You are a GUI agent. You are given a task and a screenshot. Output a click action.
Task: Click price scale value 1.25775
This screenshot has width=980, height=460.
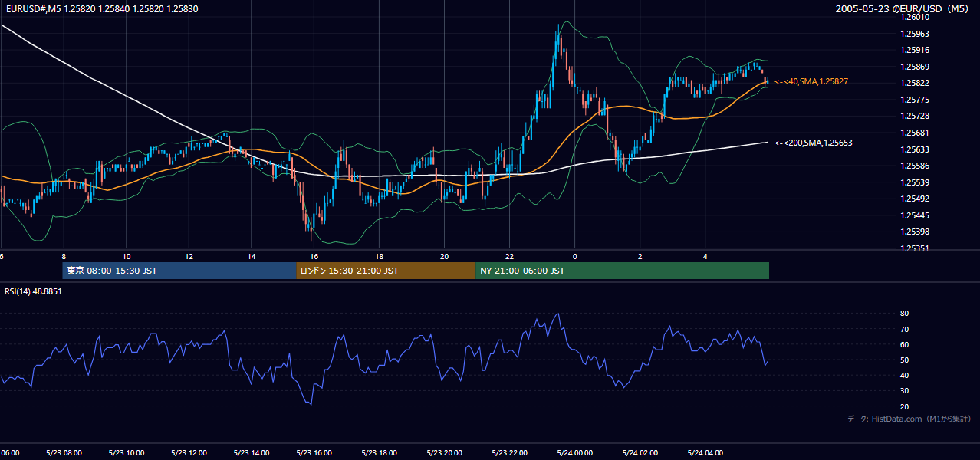(915, 100)
